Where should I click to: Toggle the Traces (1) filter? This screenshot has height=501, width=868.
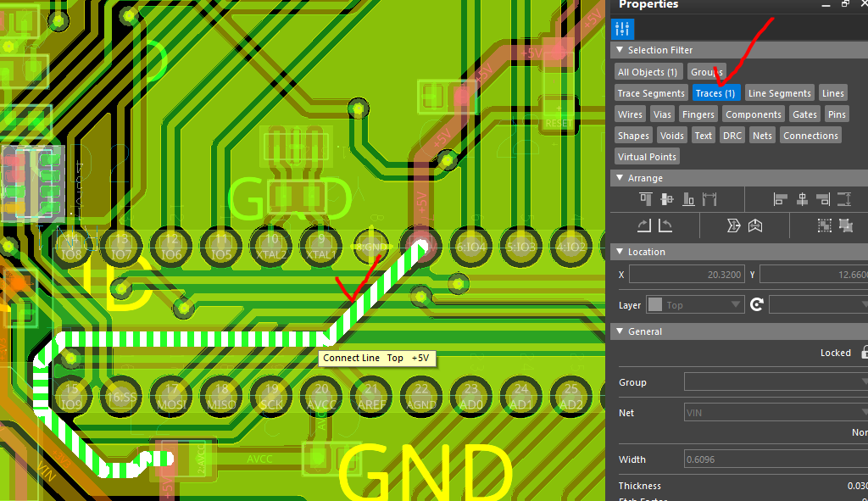715,93
